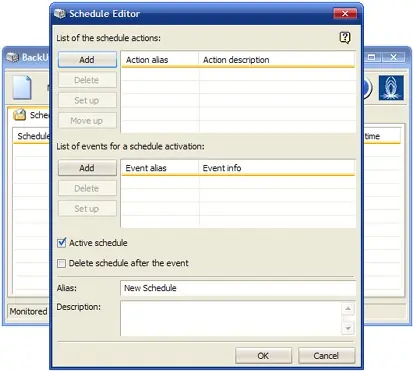Click the new document icon in BackUp window

[22, 88]
